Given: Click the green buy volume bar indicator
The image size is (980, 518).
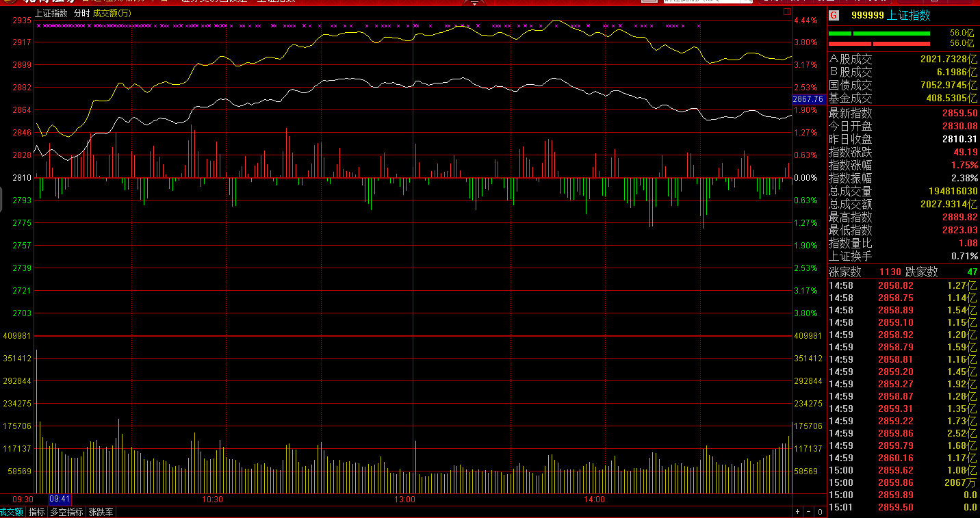Looking at the screenshot, I should pyautogui.click(x=879, y=33).
